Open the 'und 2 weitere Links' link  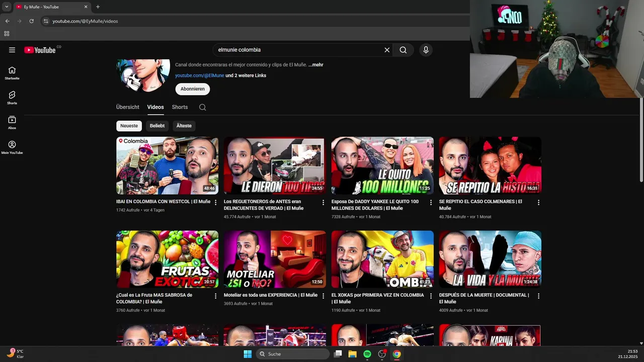point(246,75)
